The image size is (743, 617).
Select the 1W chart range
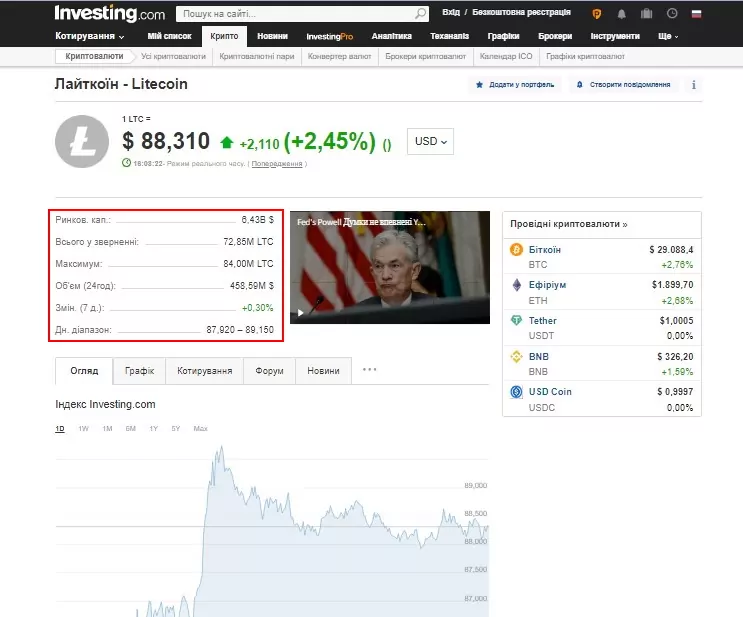tap(83, 428)
